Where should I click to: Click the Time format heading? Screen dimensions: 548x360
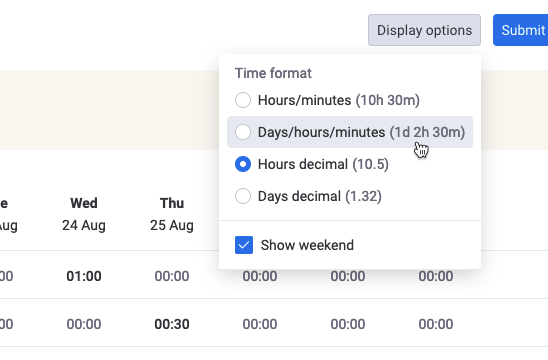tap(273, 73)
